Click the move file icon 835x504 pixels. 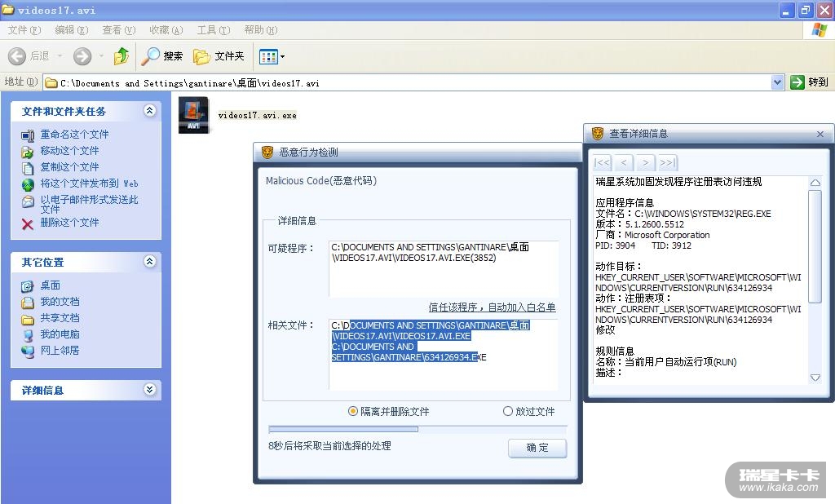tap(28, 152)
